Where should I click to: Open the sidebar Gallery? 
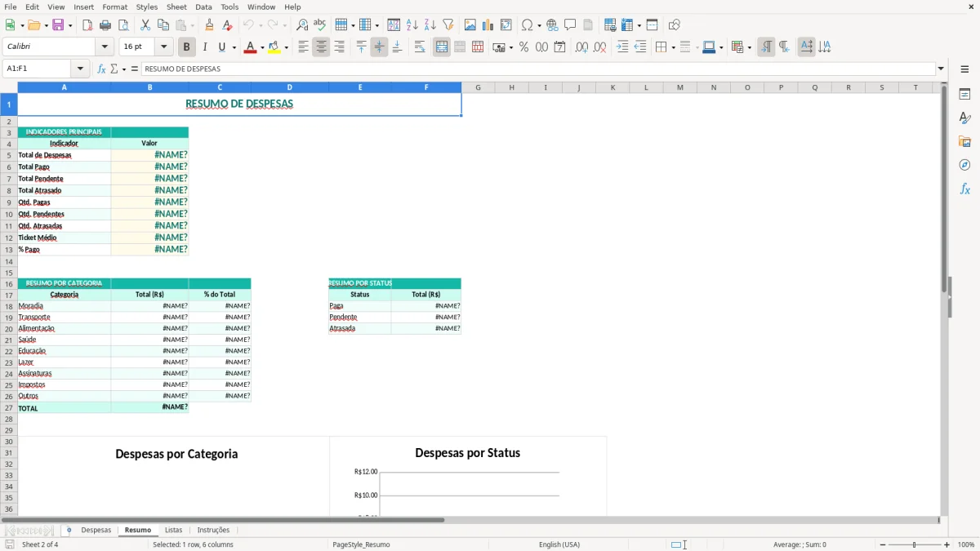click(964, 141)
